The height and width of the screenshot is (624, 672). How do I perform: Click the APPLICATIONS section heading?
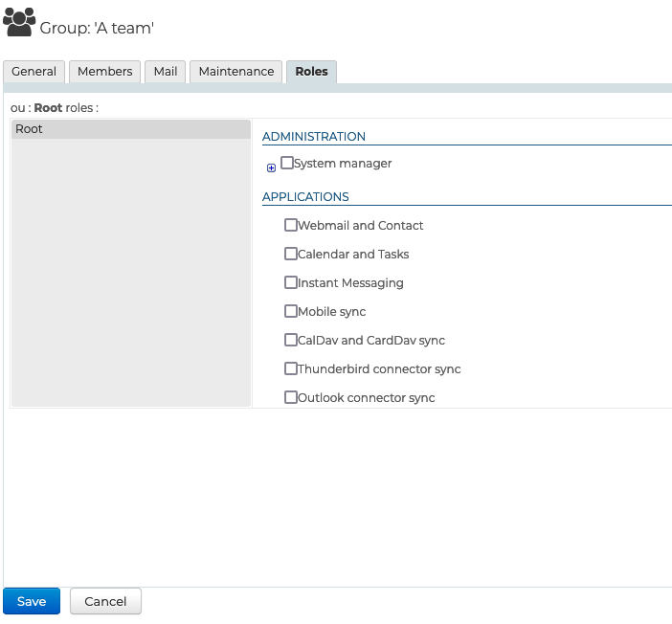305,197
